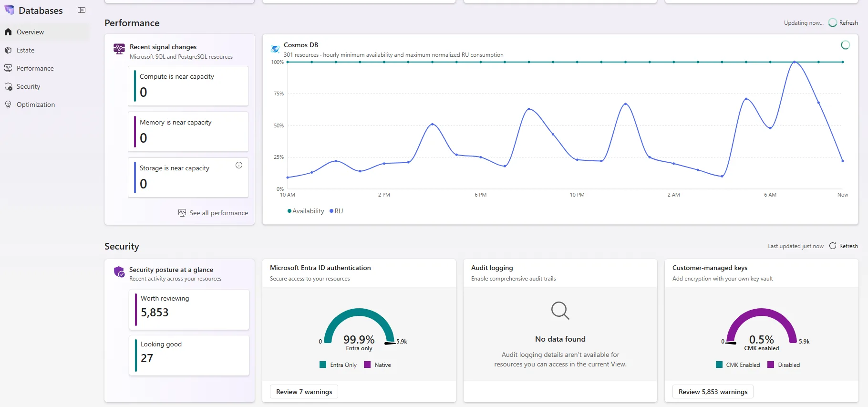Image resolution: width=868 pixels, height=407 pixels.
Task: Click the Security posture shield icon
Action: pos(119,272)
